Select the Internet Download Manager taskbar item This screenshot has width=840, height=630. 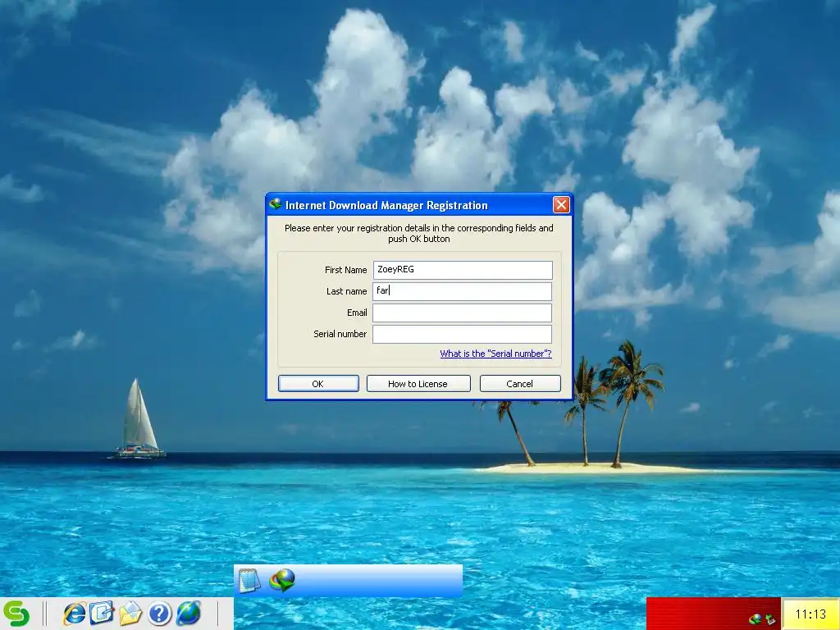[x=282, y=580]
